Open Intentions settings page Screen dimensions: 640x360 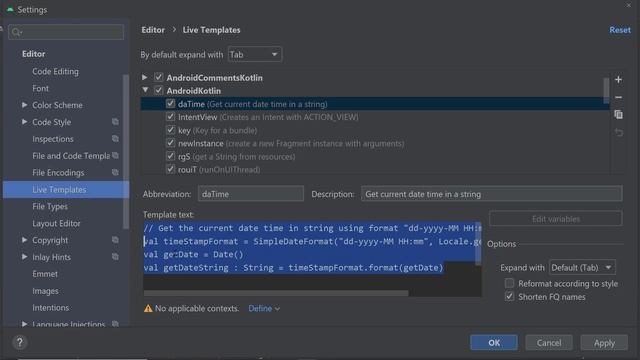[x=51, y=308]
